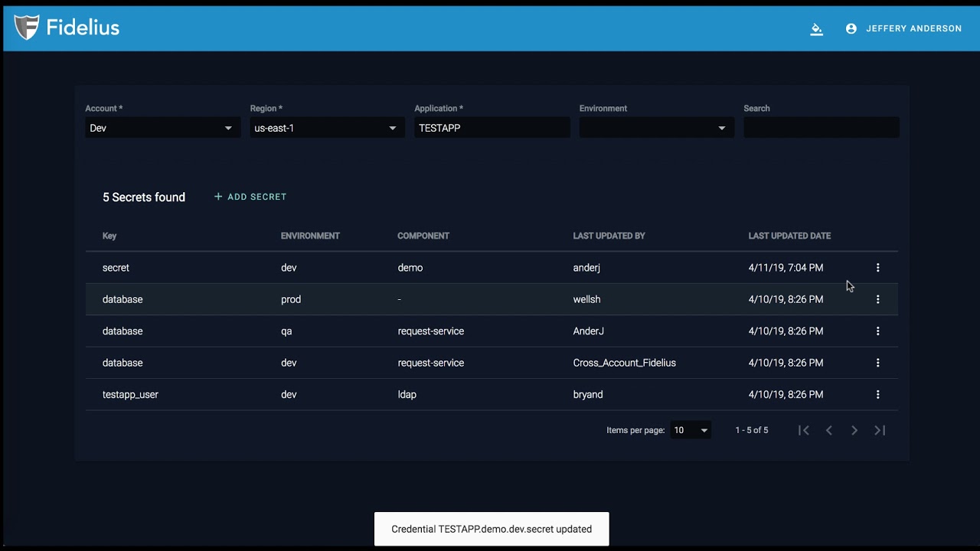Click the Credential updated notification message
This screenshot has height=551, width=980.
(x=492, y=529)
